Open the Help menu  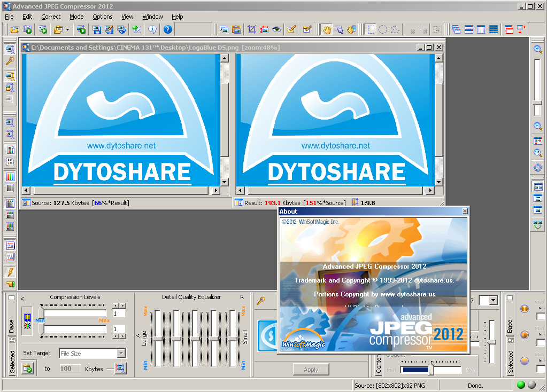pos(177,17)
